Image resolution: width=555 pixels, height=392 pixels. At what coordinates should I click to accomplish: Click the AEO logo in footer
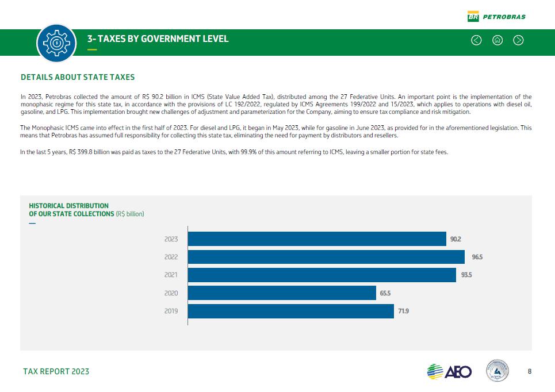(x=449, y=371)
